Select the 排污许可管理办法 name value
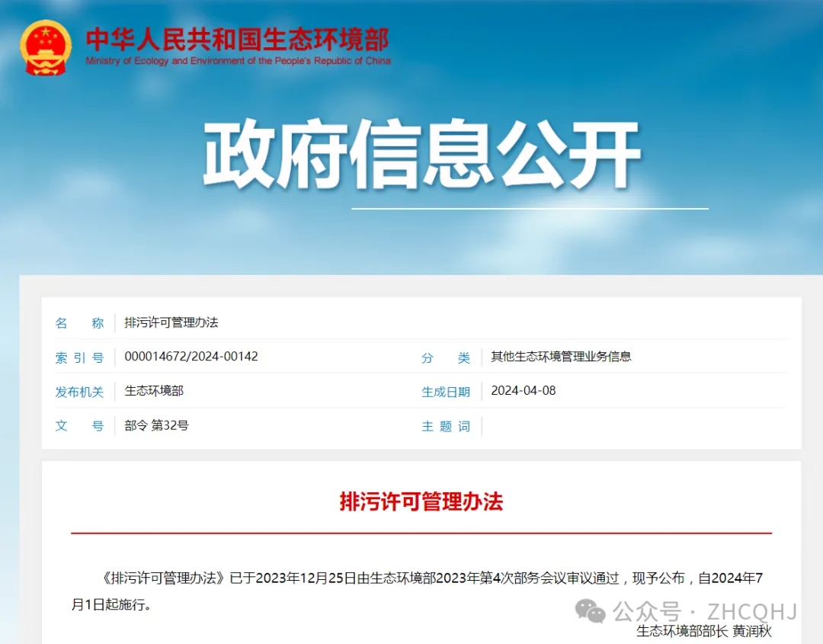Viewport: 823px width, 644px height. pos(171,322)
